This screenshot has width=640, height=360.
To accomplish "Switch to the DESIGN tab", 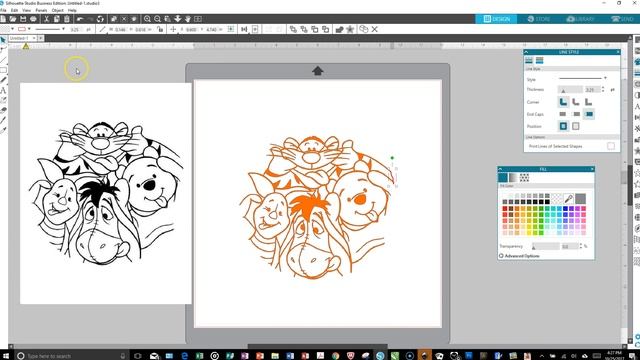I will click(496, 19).
